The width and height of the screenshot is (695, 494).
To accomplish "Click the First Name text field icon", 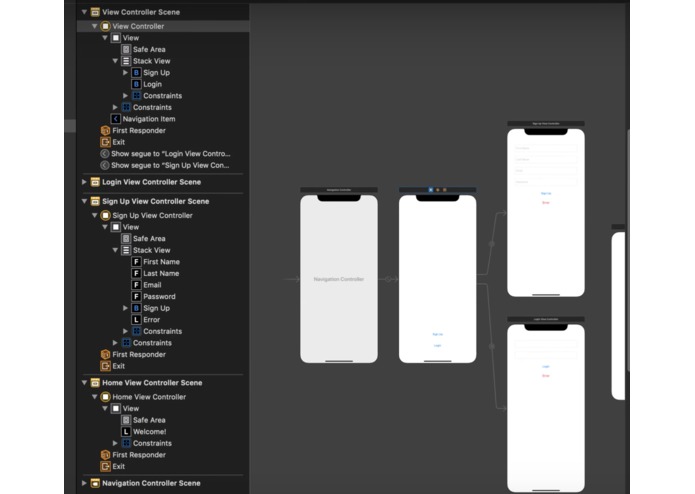I will (136, 262).
